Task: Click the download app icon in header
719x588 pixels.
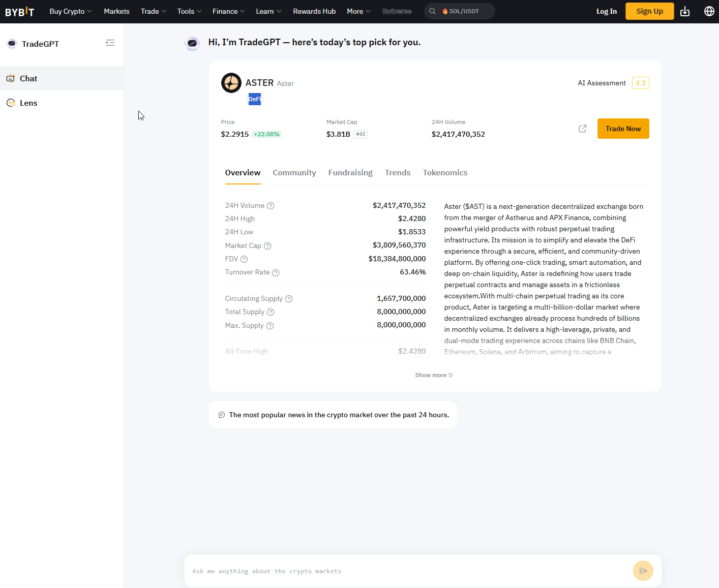Action: click(685, 11)
